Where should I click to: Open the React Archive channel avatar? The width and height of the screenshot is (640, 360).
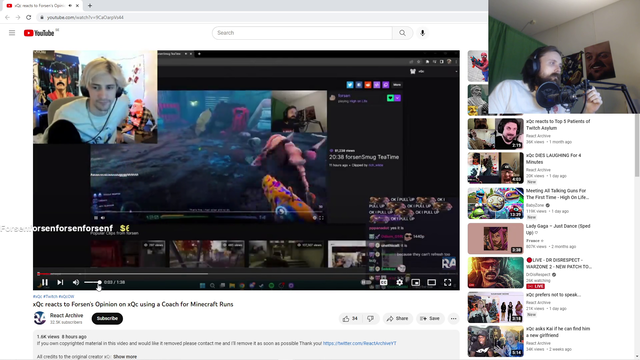tap(40, 318)
